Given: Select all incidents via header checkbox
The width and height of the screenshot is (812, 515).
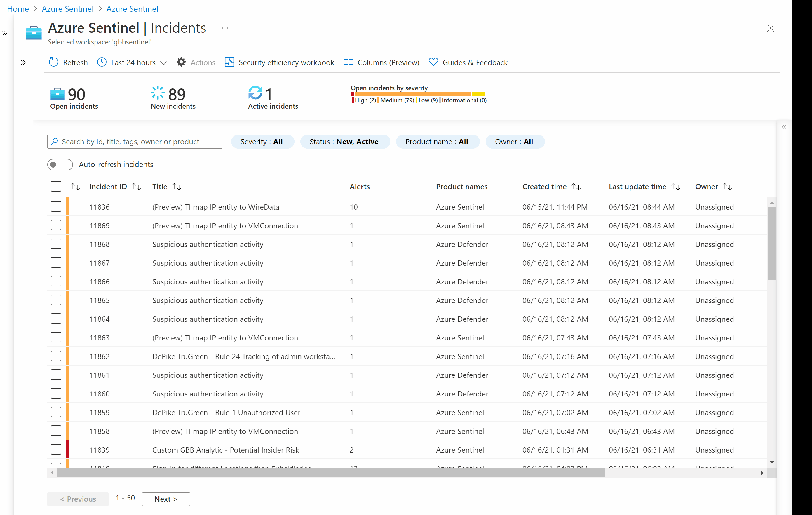Looking at the screenshot, I should 56,186.
